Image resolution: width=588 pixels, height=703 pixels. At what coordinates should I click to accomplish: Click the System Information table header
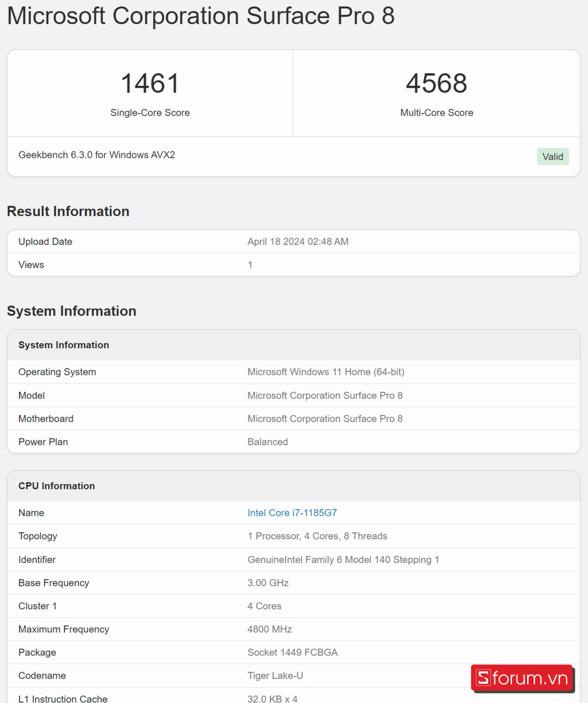[x=64, y=345]
